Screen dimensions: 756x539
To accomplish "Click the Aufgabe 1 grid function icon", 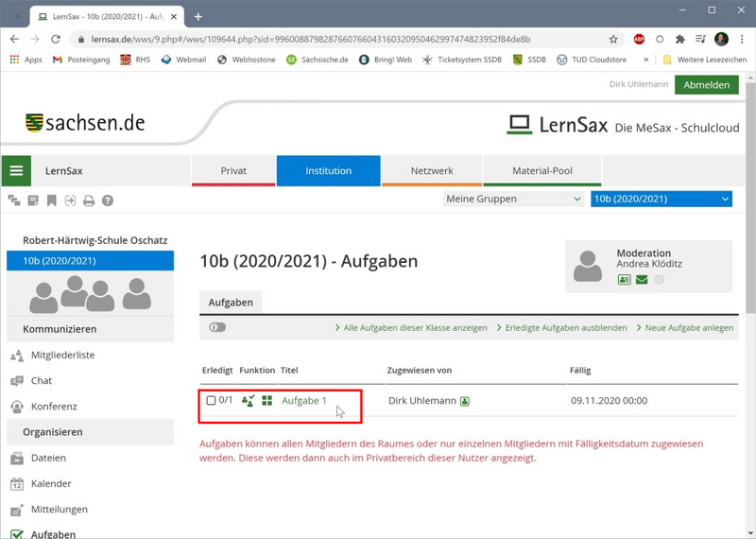I will (267, 401).
